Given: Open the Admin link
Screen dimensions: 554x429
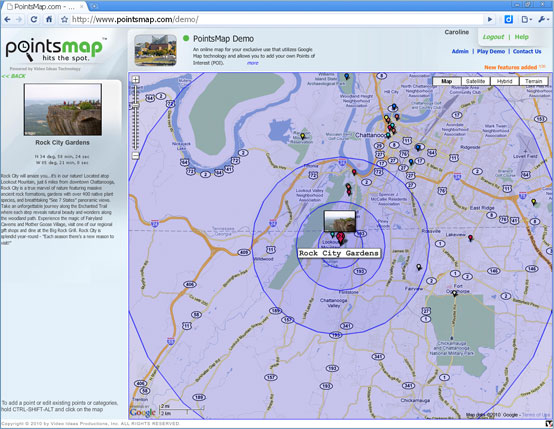Looking at the screenshot, I should [460, 51].
